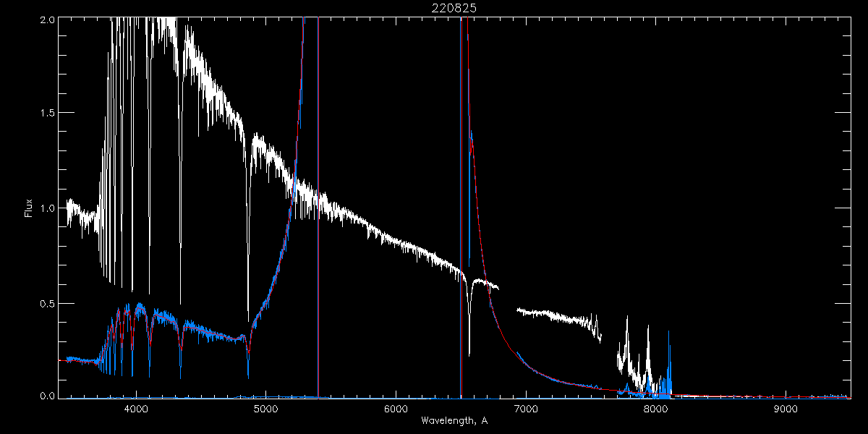Click the 1.0 y-axis tick label
Image resolution: width=868 pixels, height=434 pixels.
click(45, 208)
